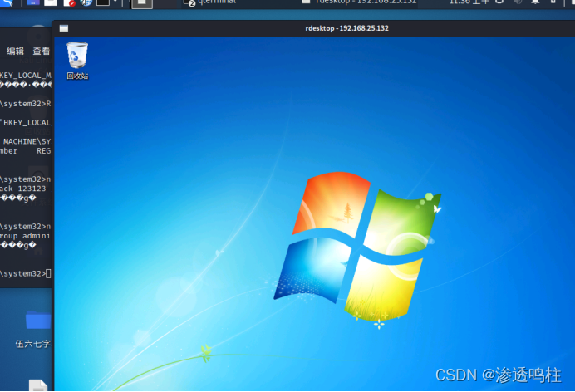The image size is (575, 392).
Task: Expand the dropdown arrow beside terminal launcher
Action: click(115, 2)
